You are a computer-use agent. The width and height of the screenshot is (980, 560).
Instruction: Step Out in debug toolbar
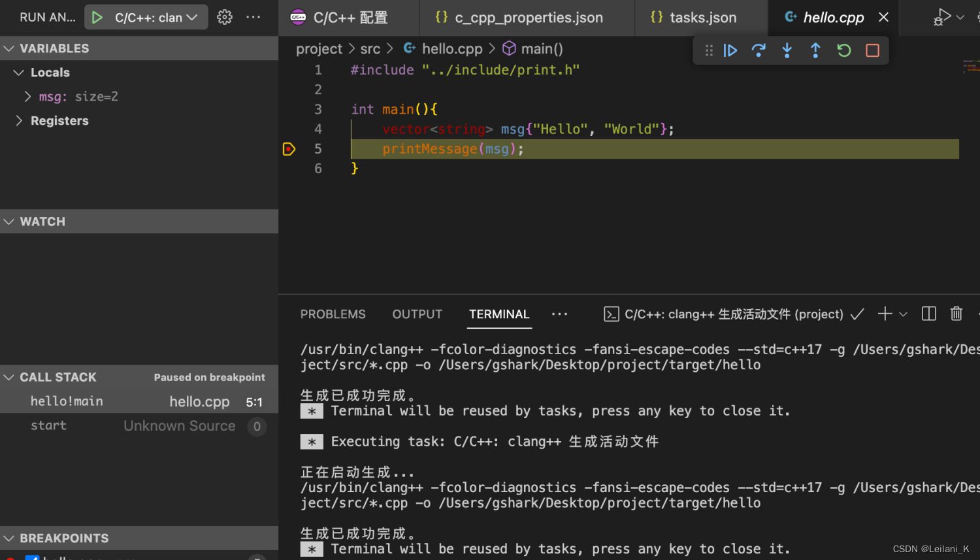click(x=815, y=50)
